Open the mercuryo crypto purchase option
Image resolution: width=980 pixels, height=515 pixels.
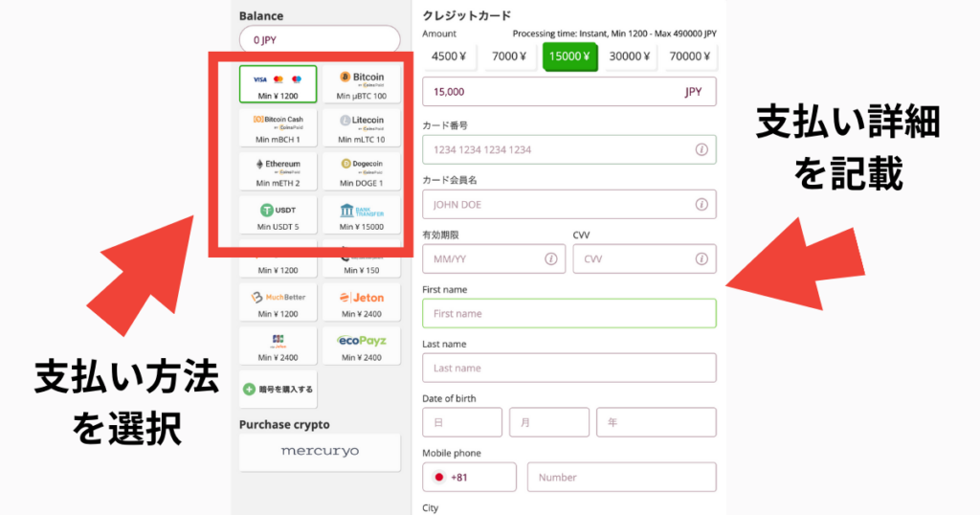pos(320,452)
